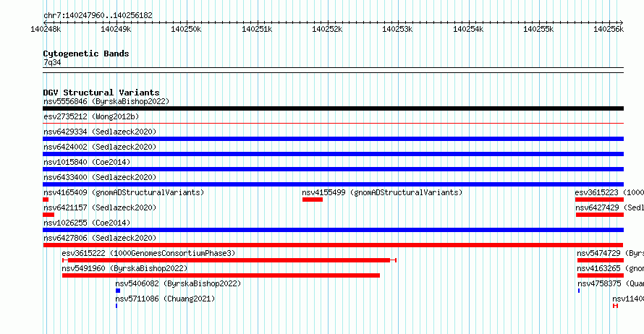The height and width of the screenshot is (334, 644).
Task: Click the 140255k ruler position label
Action: coord(538,29)
